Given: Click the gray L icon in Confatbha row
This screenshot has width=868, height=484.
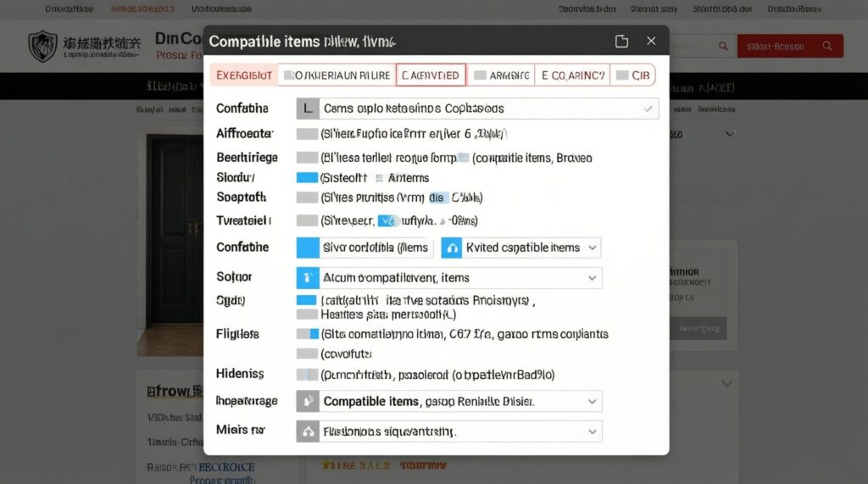Looking at the screenshot, I should click(x=308, y=108).
